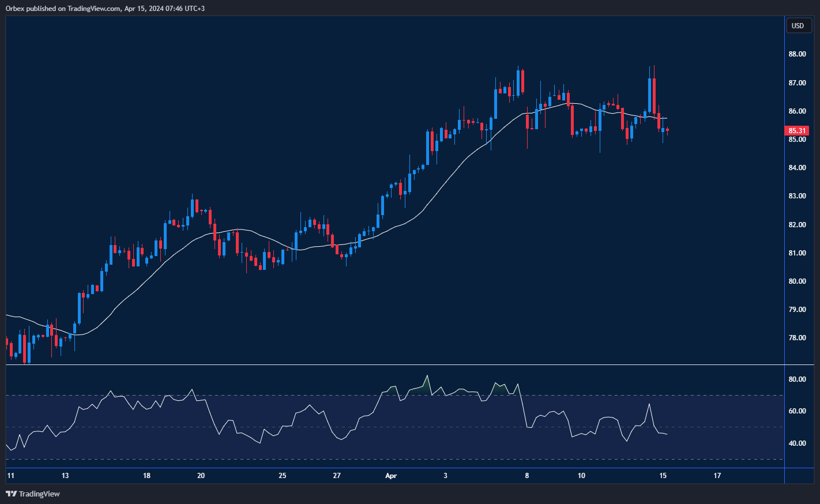This screenshot has height=504, width=820.
Task: Click date label 27 on time axis
Action: (x=337, y=476)
